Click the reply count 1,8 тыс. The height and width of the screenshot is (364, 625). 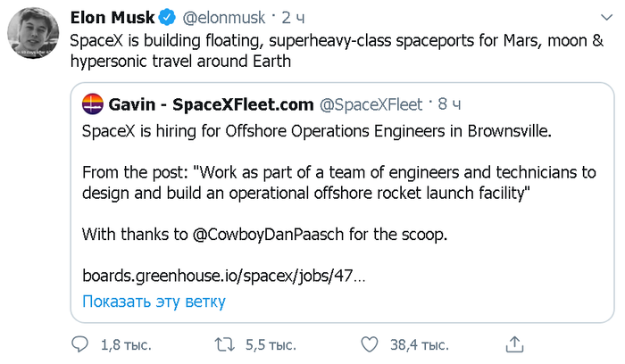(125, 344)
